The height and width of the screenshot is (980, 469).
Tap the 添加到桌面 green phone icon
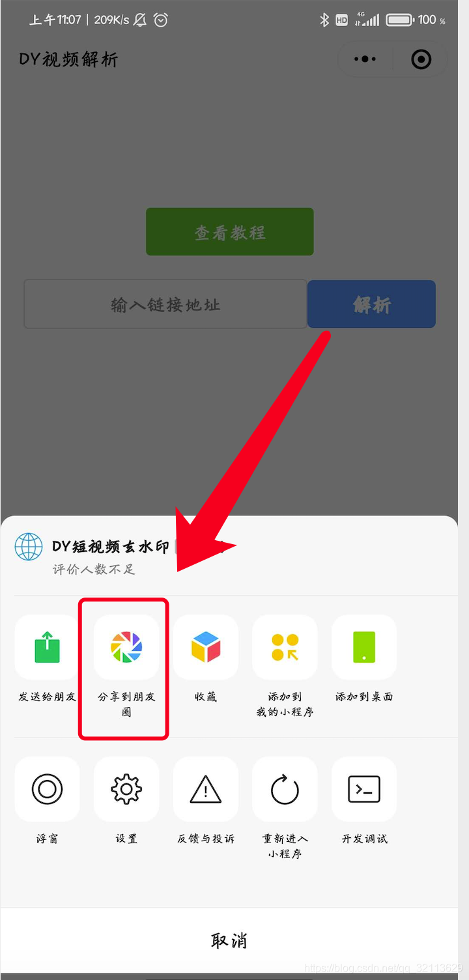pos(365,647)
